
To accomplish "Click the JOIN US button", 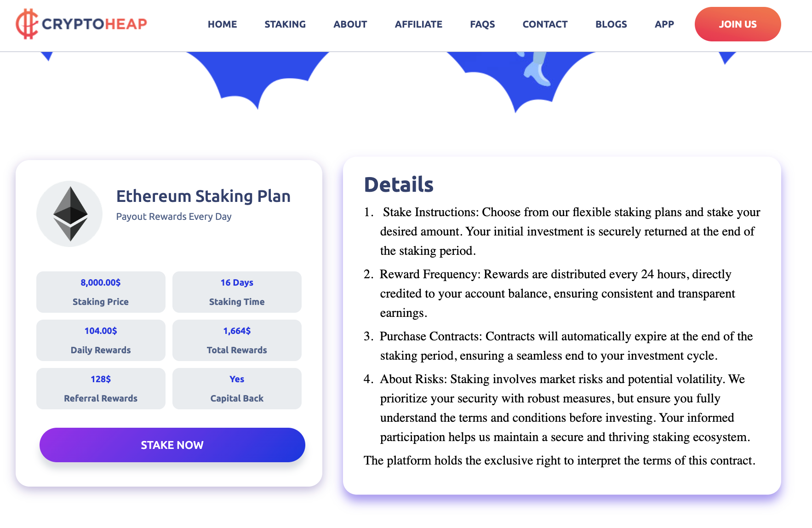I will click(x=738, y=24).
